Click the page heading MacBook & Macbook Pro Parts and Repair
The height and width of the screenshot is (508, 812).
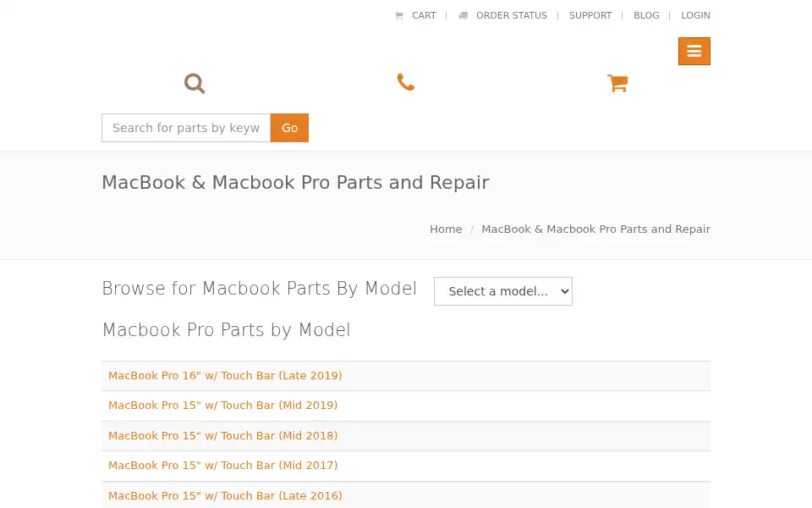[295, 183]
